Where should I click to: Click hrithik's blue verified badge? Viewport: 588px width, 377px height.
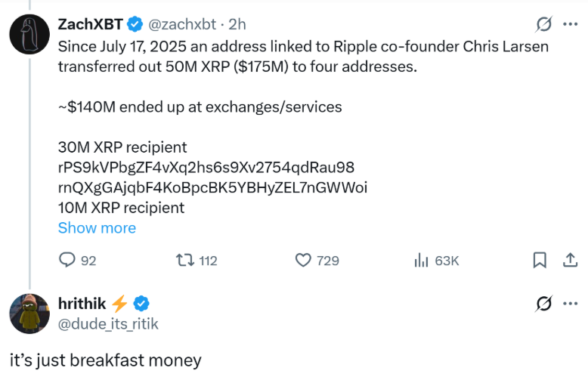(x=141, y=304)
